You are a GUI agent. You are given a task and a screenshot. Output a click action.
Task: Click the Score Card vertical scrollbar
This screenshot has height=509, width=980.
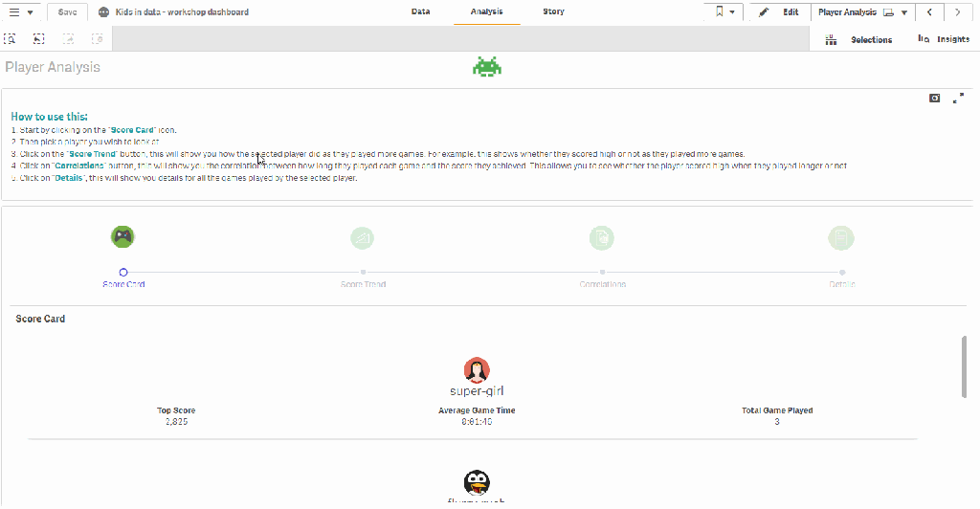pyautogui.click(x=964, y=365)
